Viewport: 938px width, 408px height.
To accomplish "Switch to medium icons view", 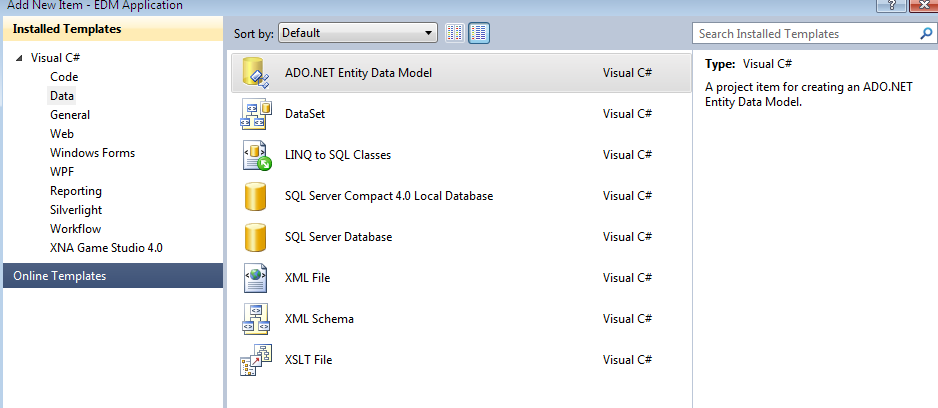I will tap(479, 33).
